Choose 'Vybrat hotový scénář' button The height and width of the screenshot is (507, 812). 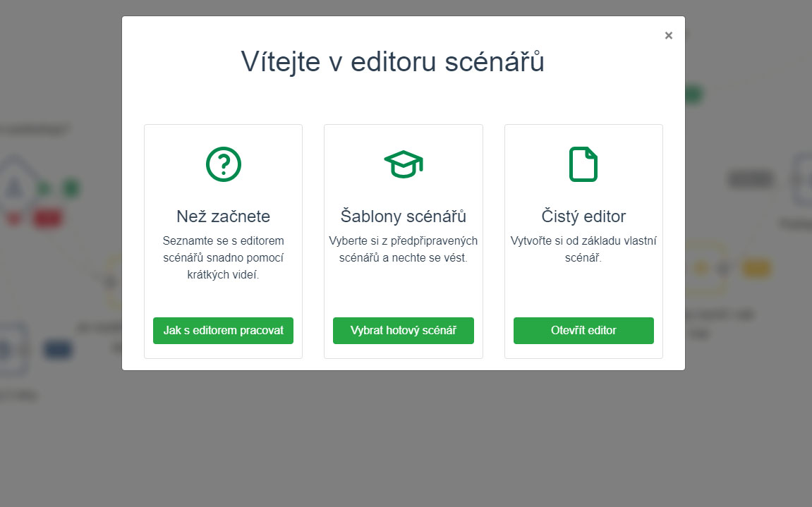(404, 331)
